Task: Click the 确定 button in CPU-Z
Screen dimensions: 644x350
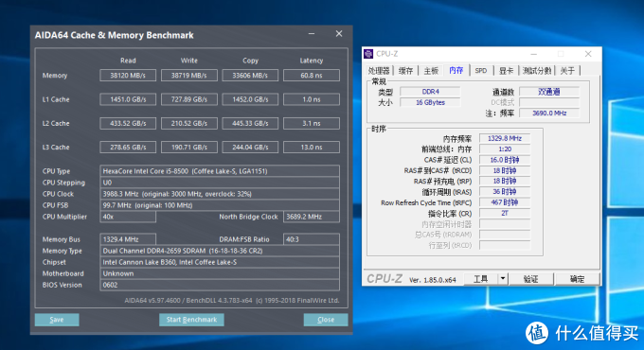Action: point(577,279)
